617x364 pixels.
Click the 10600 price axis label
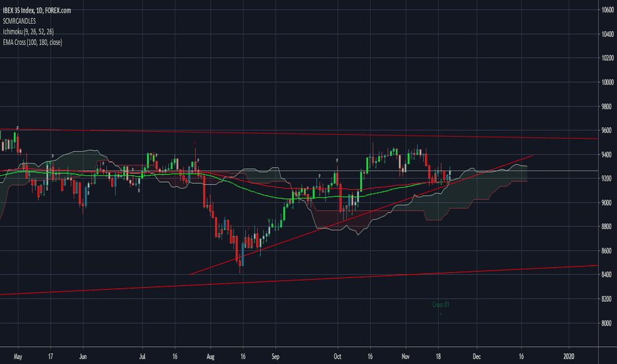pyautogui.click(x=608, y=10)
